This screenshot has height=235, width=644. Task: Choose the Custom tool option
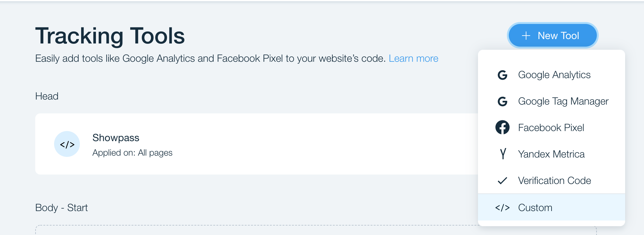point(552,207)
